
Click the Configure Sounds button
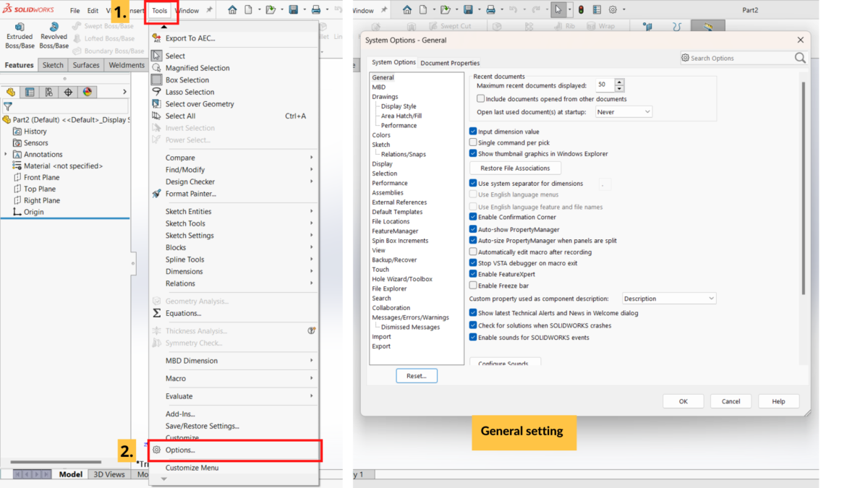coord(506,362)
